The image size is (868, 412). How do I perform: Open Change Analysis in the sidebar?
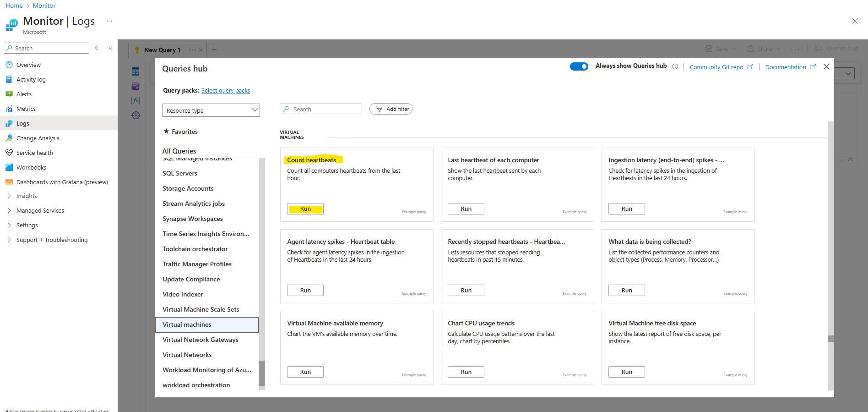coord(38,138)
